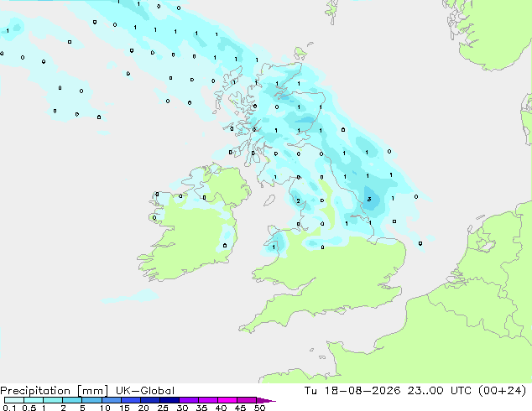This screenshot has height=411, width=532.
Task: Pick the 1–2 mm legend color swatch
Action: (x=53, y=400)
